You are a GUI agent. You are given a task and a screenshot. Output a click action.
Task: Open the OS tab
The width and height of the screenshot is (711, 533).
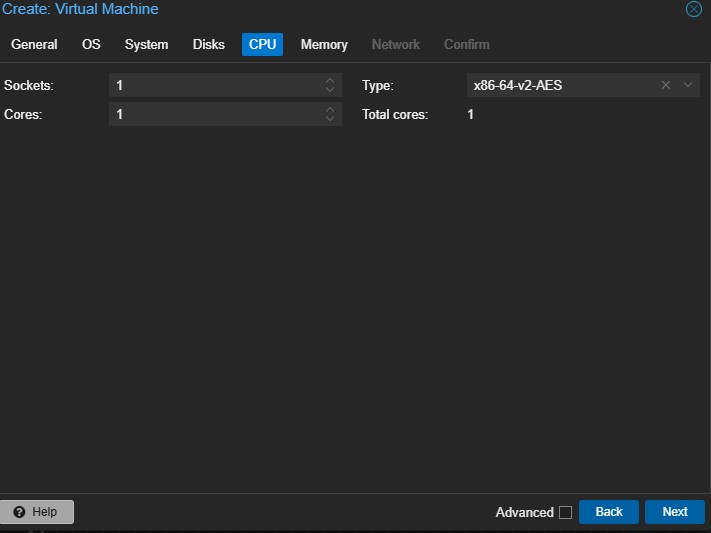(91, 44)
